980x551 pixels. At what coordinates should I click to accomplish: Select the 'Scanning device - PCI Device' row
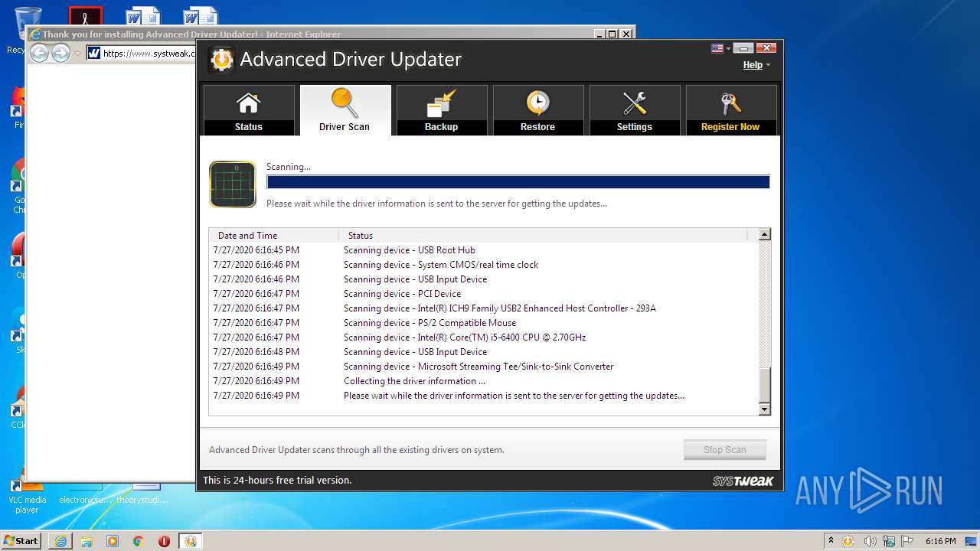[x=484, y=294]
